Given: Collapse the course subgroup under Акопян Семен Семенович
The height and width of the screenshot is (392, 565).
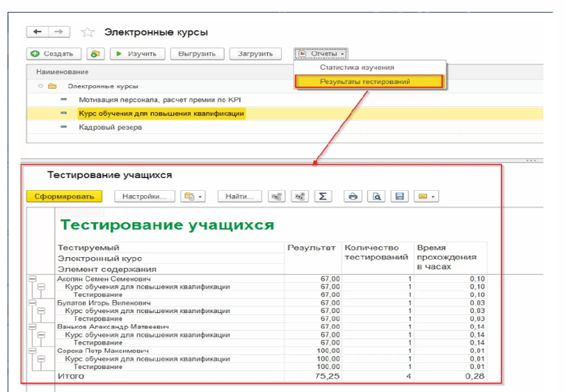Looking at the screenshot, I should pyautogui.click(x=41, y=287).
